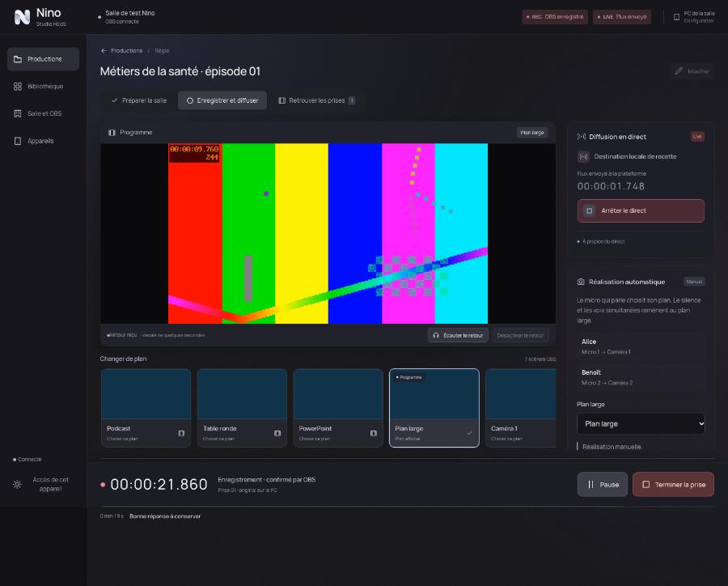
Task: Open the Plan large scene dropdown
Action: (x=641, y=424)
